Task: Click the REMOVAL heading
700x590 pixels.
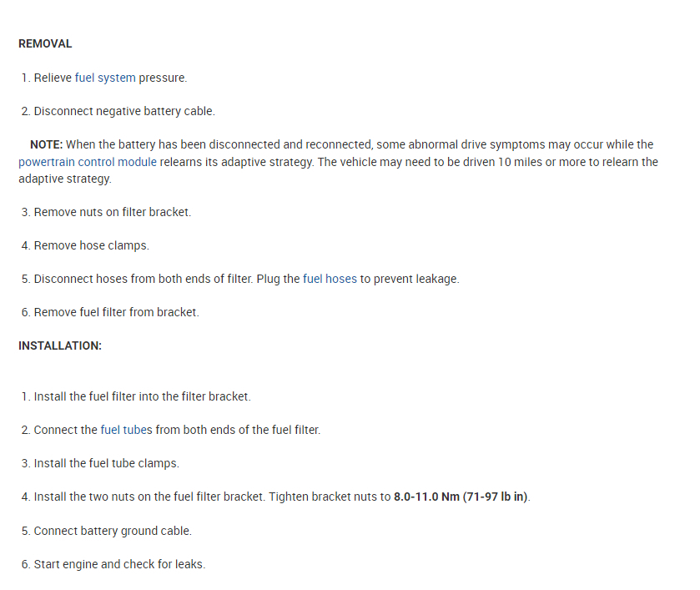Action: click(45, 43)
